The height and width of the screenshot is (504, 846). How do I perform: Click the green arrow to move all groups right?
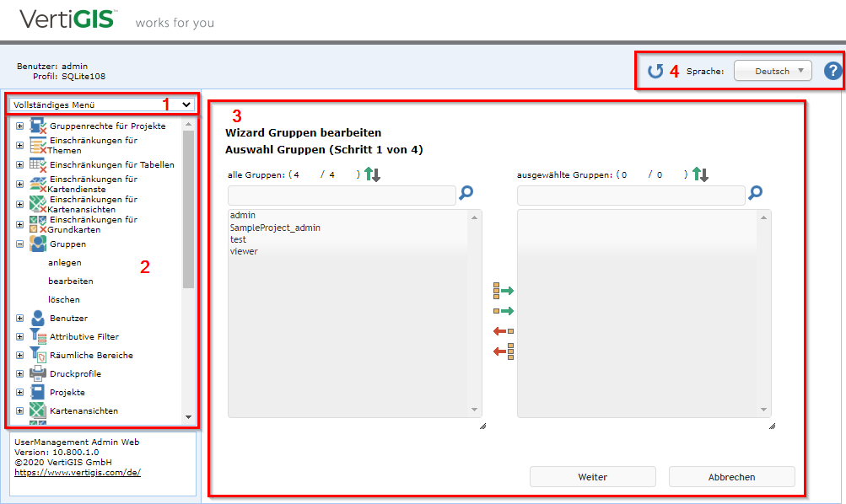502,289
